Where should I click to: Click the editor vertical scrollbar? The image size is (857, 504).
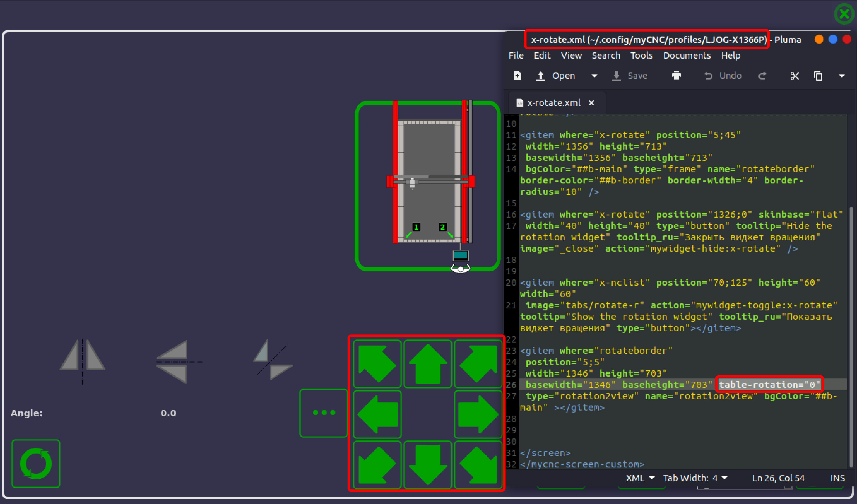tap(851, 336)
